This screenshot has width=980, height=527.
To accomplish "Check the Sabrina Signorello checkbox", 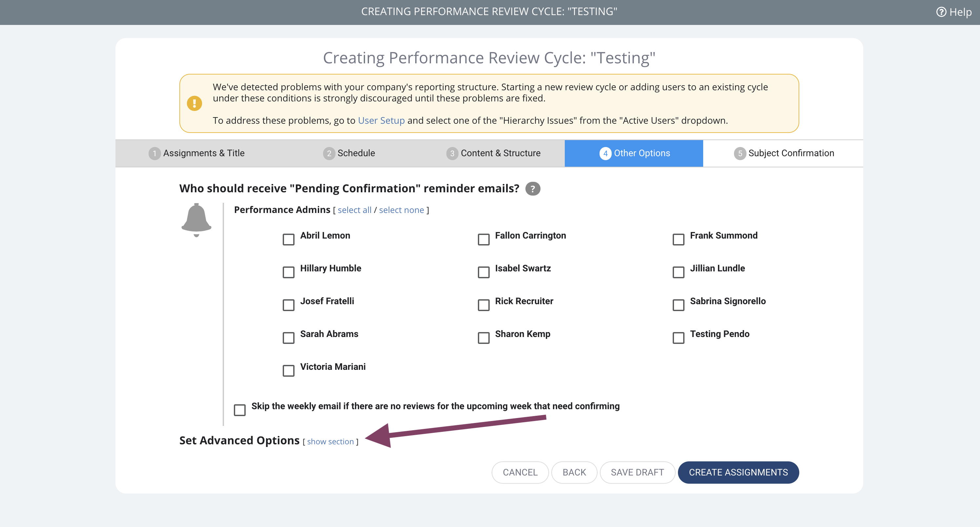I will point(678,305).
